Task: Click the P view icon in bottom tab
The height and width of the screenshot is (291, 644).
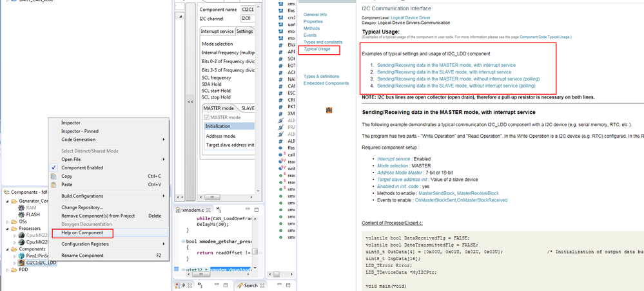Action: click(x=179, y=285)
